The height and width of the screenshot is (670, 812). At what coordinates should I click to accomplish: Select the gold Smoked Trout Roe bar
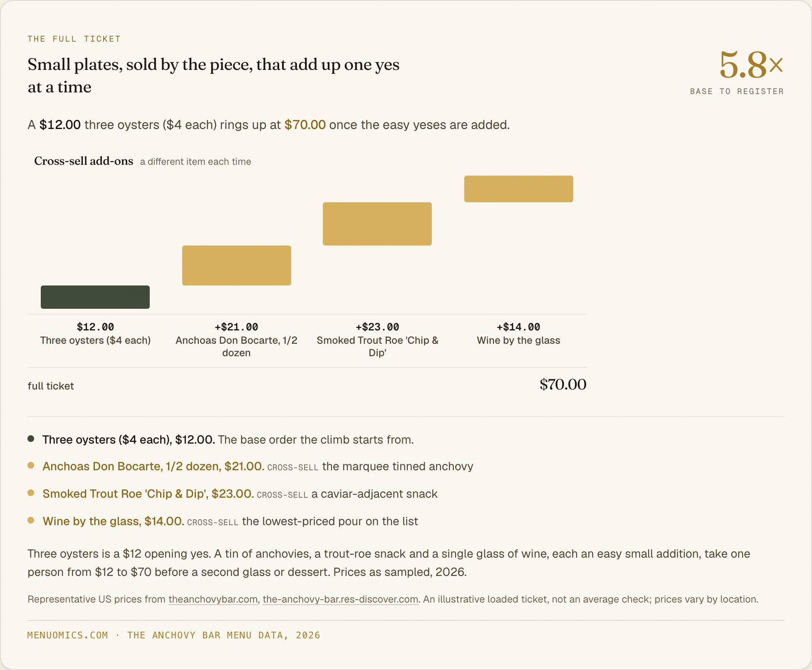pos(377,224)
